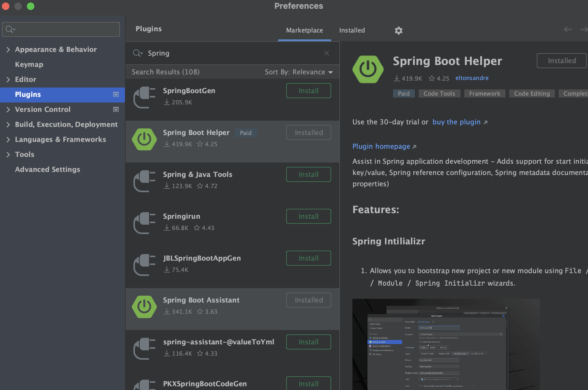This screenshot has width=588, height=390.
Task: Switch to the Installed tab
Action: click(x=352, y=30)
